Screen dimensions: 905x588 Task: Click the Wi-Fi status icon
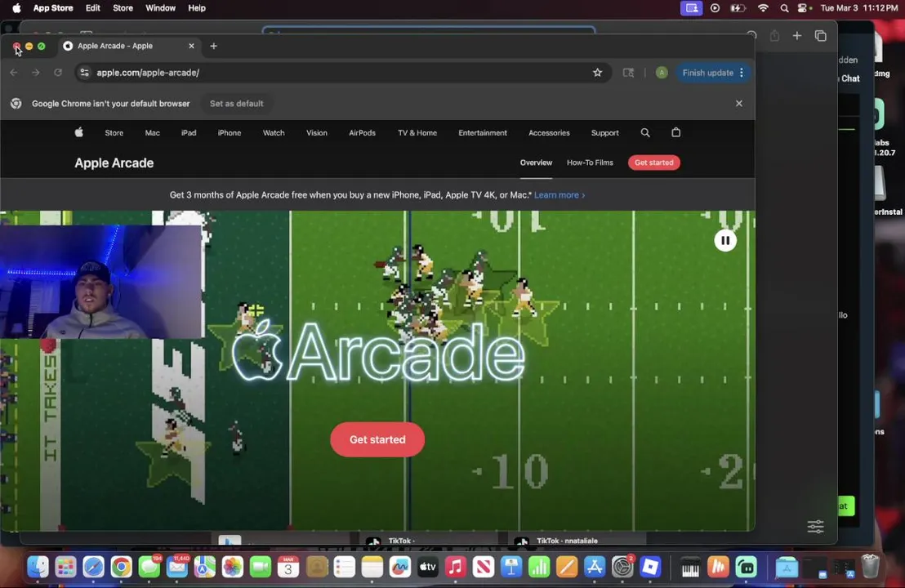(x=763, y=8)
